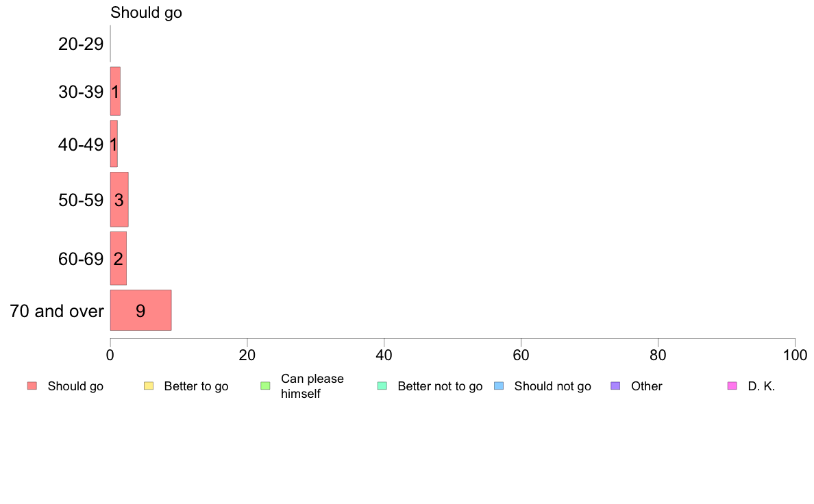Click the 100 tick on the x-axis
Image resolution: width=814 pixels, height=504 pixels.
[x=795, y=355]
